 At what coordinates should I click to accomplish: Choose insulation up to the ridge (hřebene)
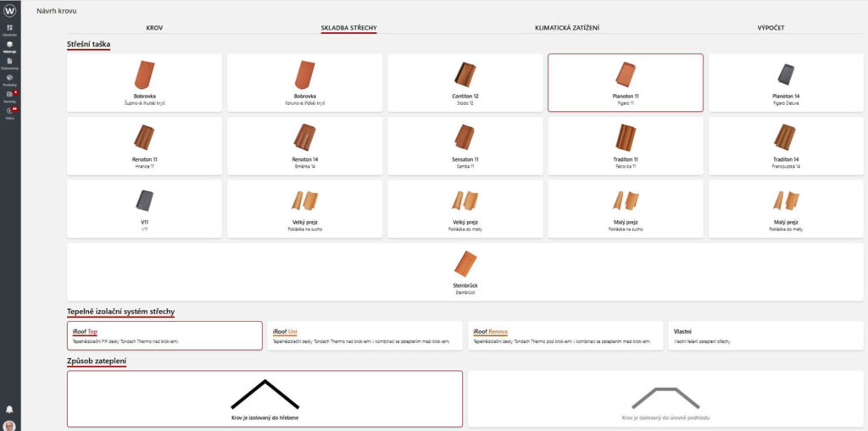point(264,399)
